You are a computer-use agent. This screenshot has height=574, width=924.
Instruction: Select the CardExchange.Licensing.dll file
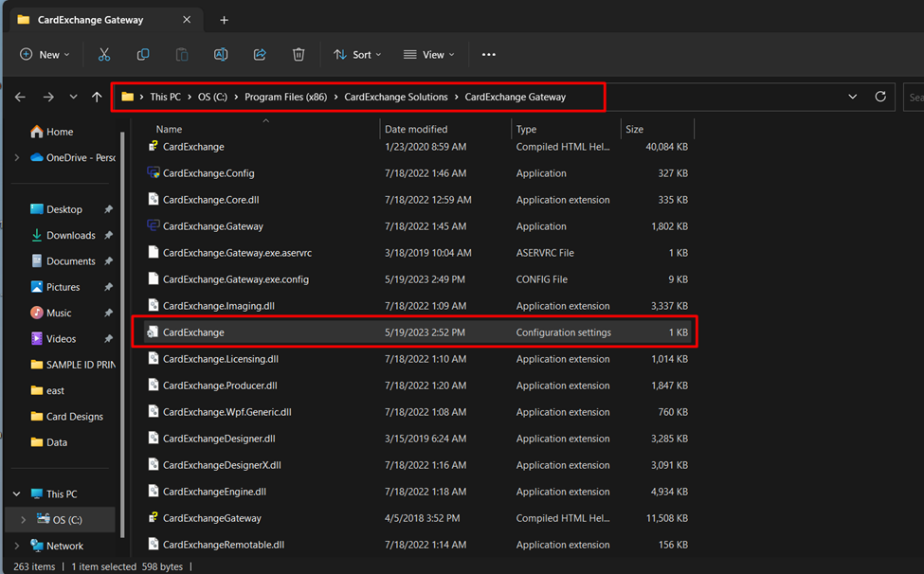tap(417, 359)
